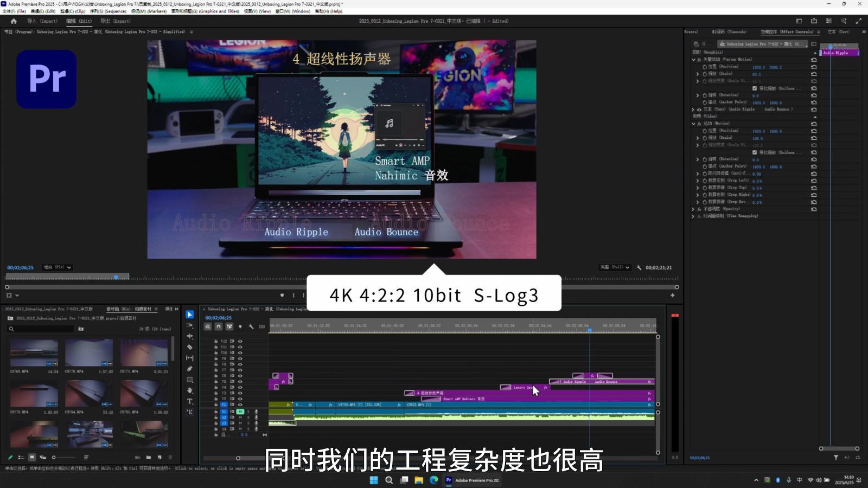
Task: Open the File menu
Action: (x=14, y=11)
